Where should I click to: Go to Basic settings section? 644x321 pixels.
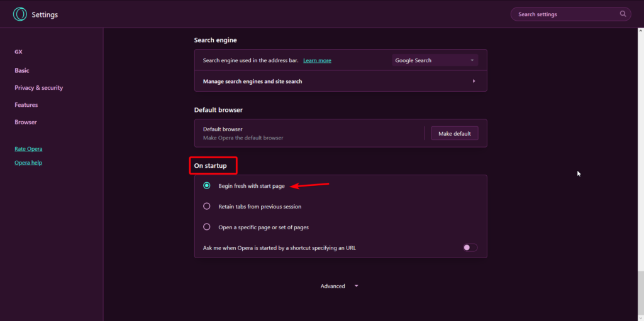pos(22,70)
